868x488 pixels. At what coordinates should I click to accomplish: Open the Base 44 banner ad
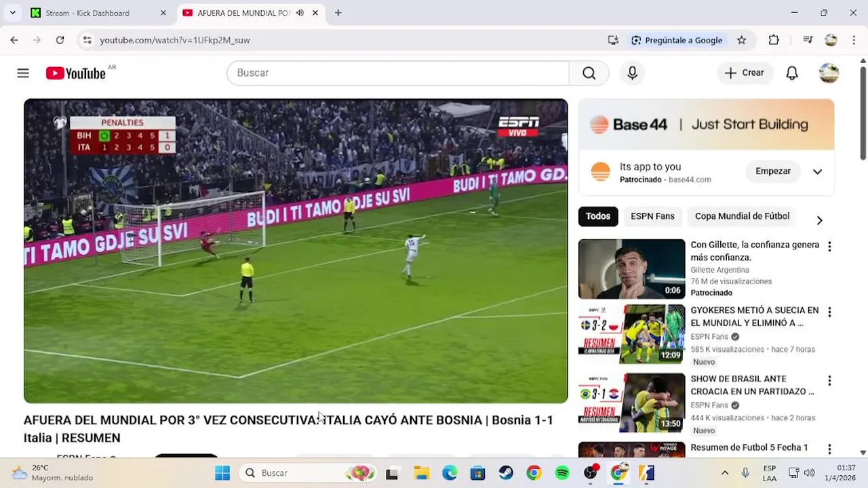tap(706, 125)
